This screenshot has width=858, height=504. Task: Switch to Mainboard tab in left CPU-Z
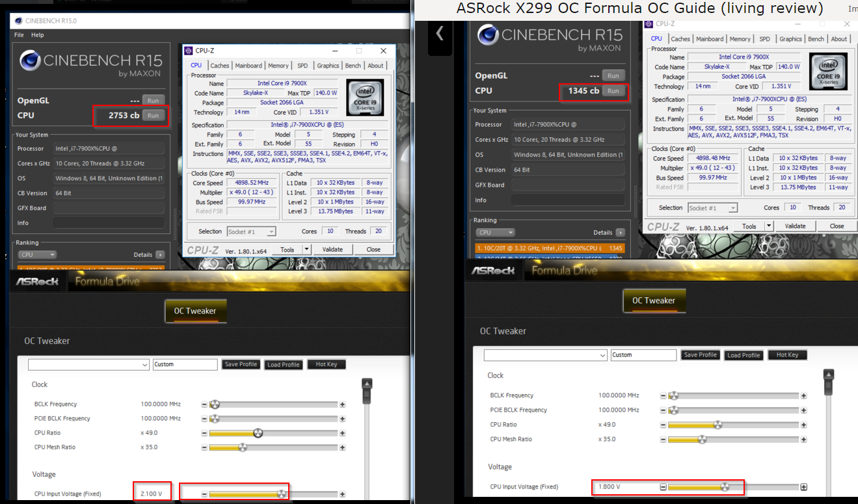coord(248,66)
